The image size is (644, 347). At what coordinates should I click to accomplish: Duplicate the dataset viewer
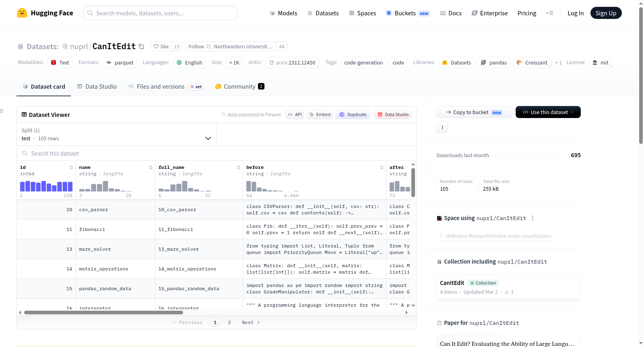353,114
